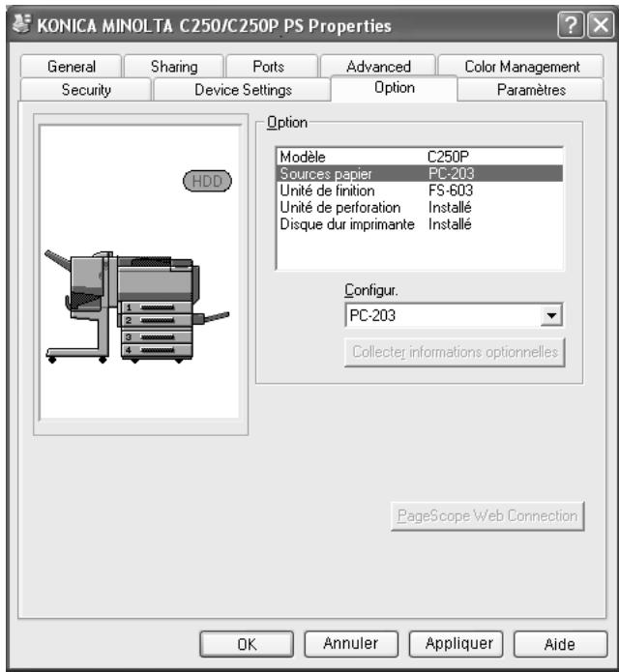The height and width of the screenshot is (672, 619).
Task: Click the printer icon in the title bar
Action: click(21, 24)
